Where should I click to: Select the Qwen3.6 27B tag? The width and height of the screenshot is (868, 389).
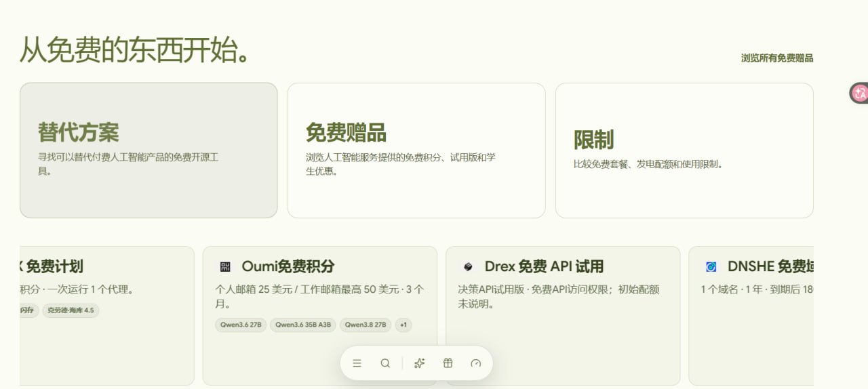point(241,325)
